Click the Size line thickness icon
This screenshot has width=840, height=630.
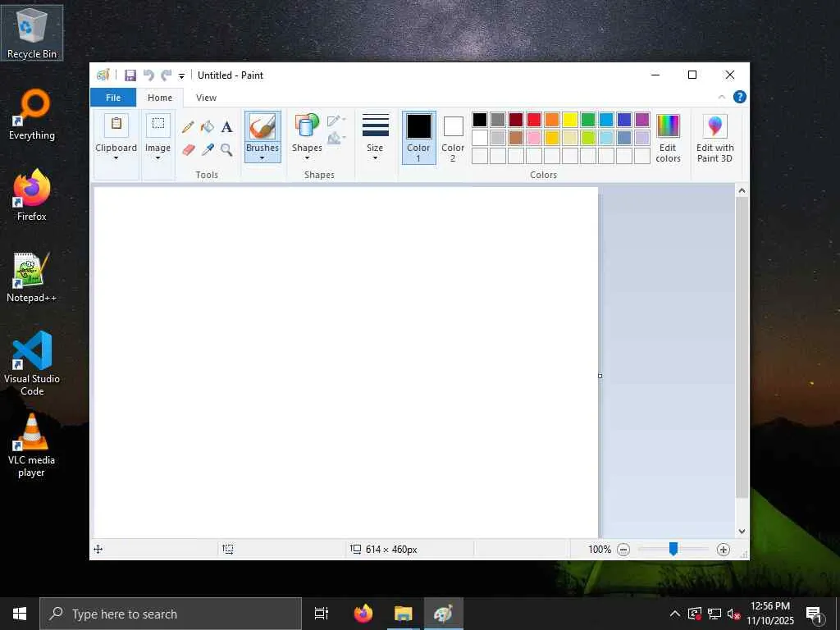pos(375,126)
